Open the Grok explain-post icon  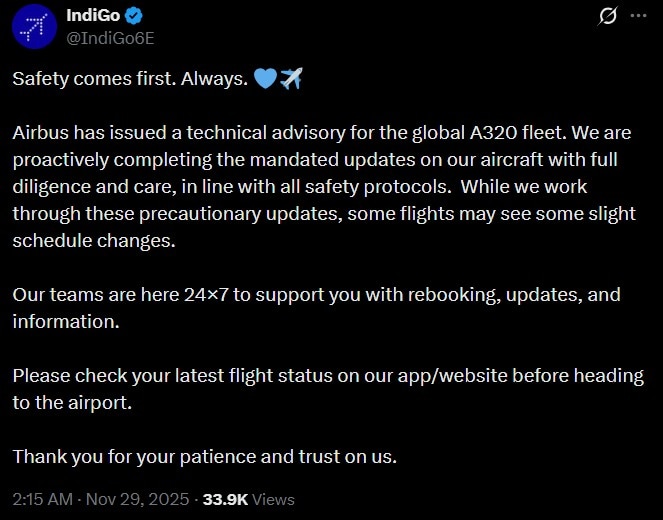(x=607, y=16)
